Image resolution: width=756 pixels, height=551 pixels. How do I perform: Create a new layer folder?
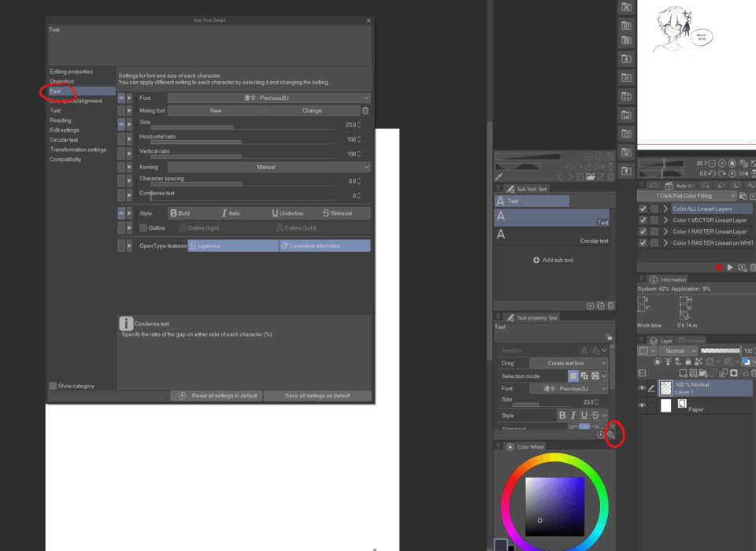click(x=703, y=373)
